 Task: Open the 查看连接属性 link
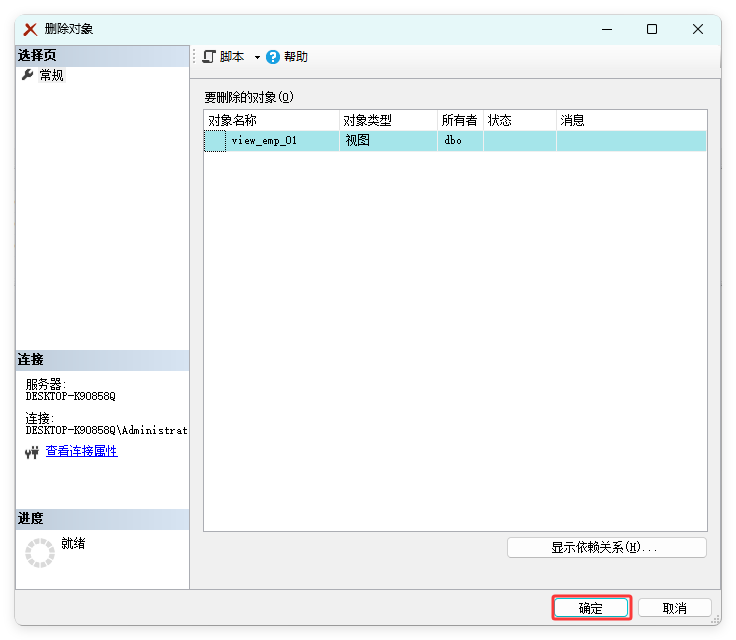pos(81,451)
